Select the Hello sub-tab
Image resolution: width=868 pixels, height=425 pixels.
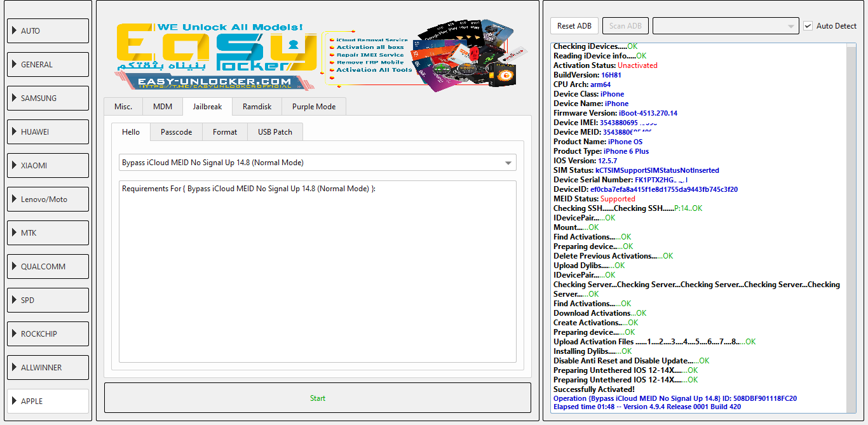click(131, 132)
